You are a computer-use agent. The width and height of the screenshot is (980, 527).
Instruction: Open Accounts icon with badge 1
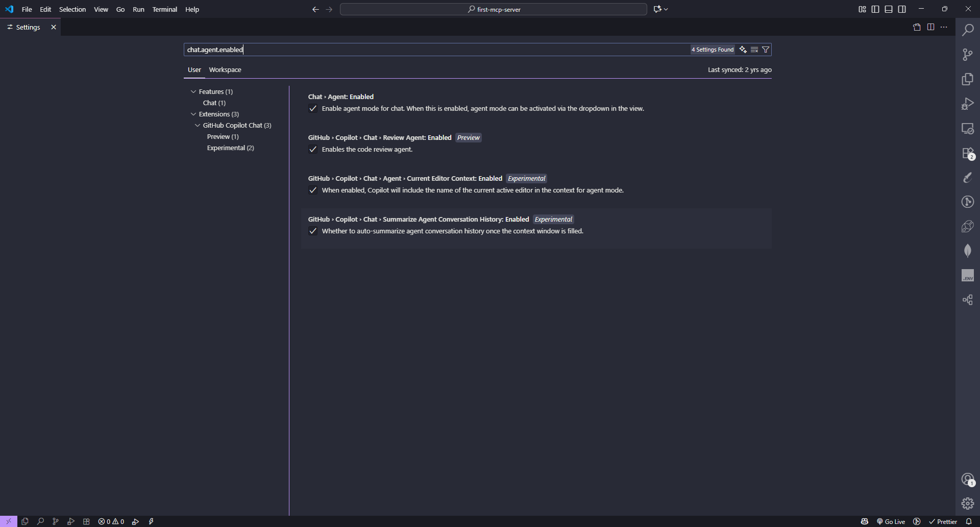(x=968, y=479)
